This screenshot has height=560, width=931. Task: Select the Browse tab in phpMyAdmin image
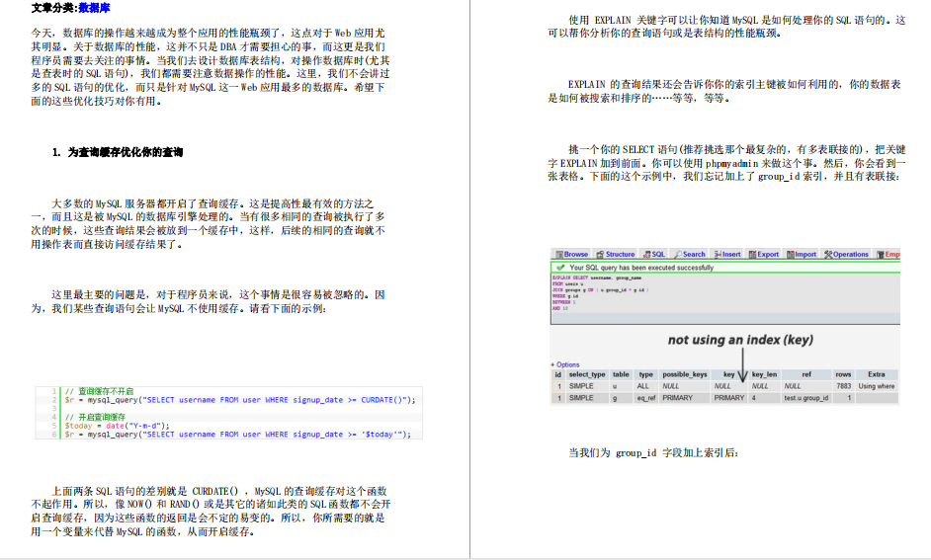pyautogui.click(x=572, y=254)
